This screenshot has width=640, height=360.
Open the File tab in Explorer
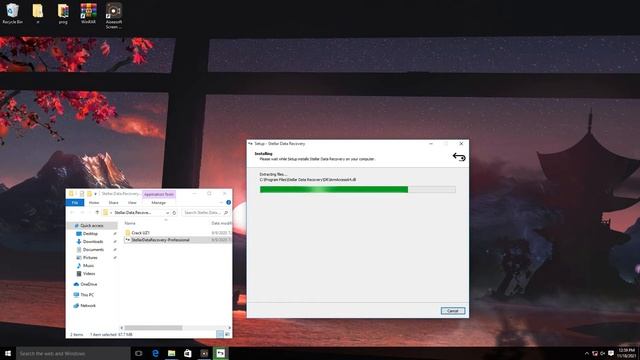pos(75,203)
